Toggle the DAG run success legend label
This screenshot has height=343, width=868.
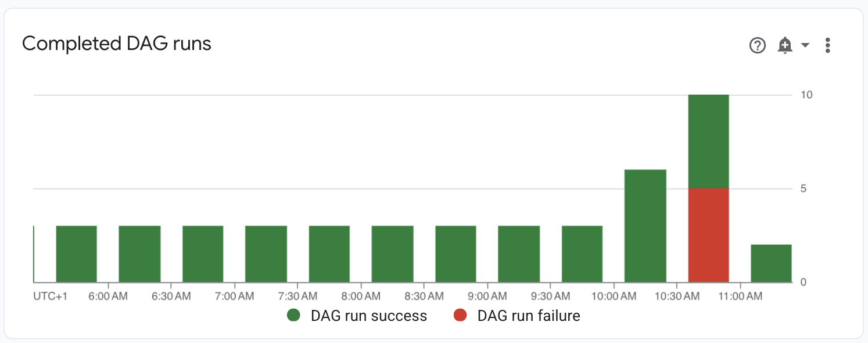[368, 316]
